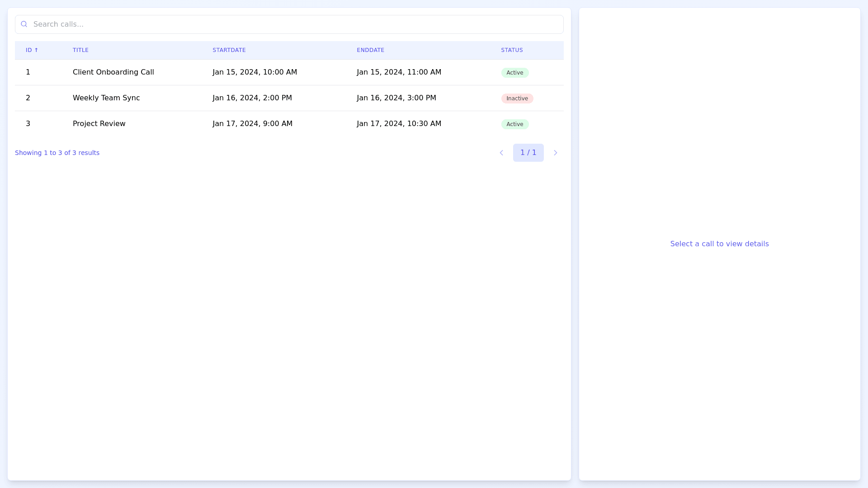Open the Project Review call
The height and width of the screenshot is (488, 868).
[99, 124]
